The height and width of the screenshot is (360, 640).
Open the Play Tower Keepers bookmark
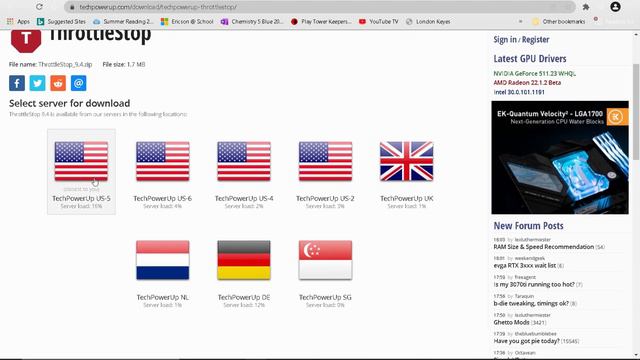click(x=321, y=22)
